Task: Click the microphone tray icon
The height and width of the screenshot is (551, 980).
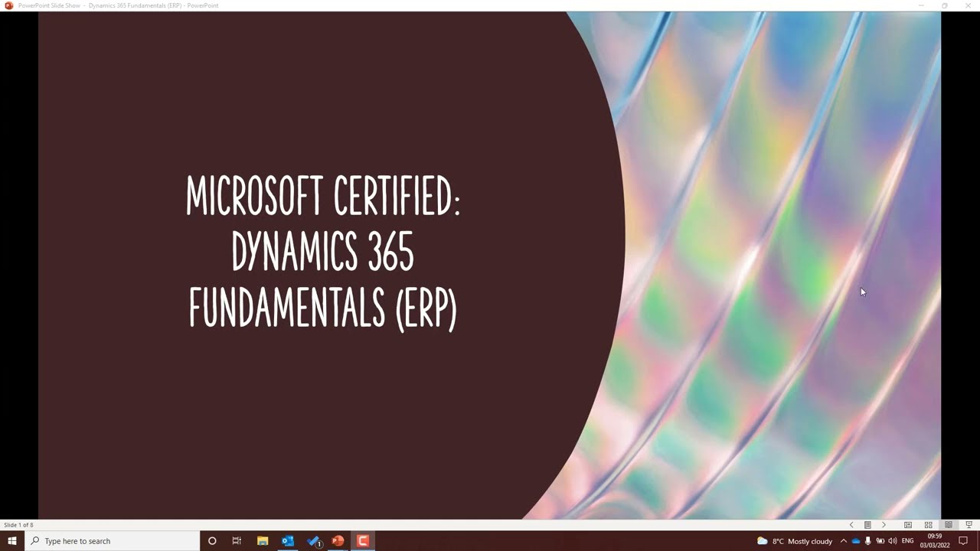Action: click(x=868, y=541)
